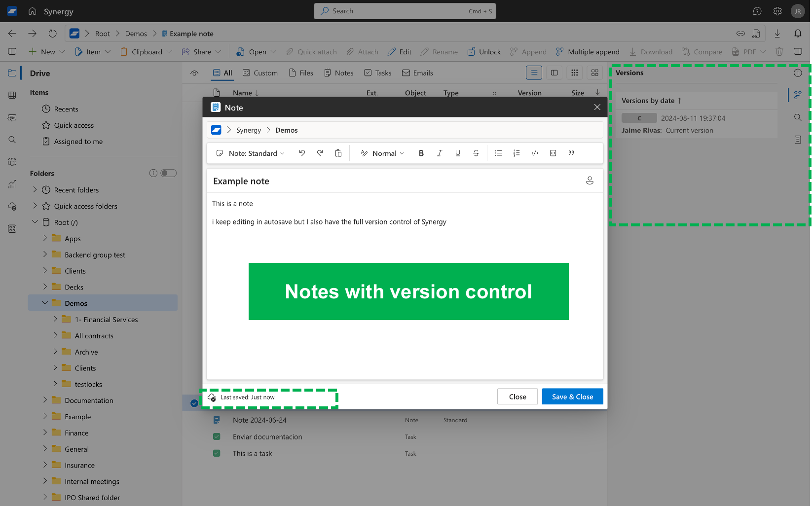Image resolution: width=812 pixels, height=506 pixels.
Task: Collapse the Demos folder
Action: (45, 303)
